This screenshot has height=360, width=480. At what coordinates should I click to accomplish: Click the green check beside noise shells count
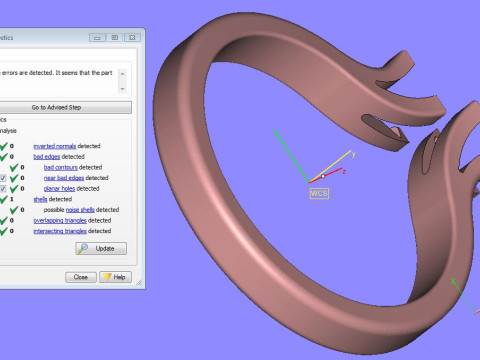tap(14, 210)
